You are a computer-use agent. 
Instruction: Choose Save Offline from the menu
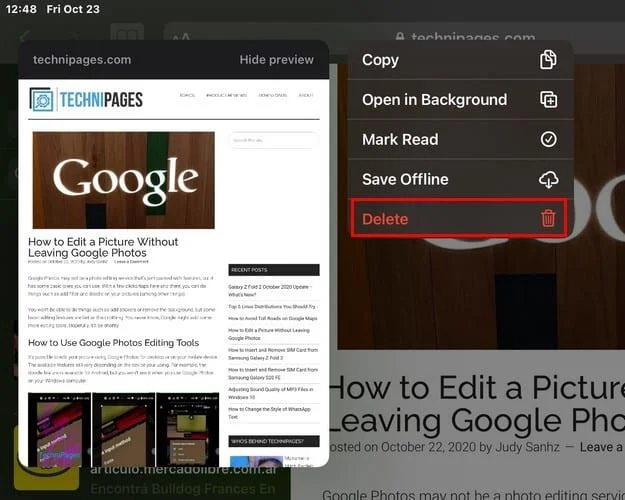point(460,179)
